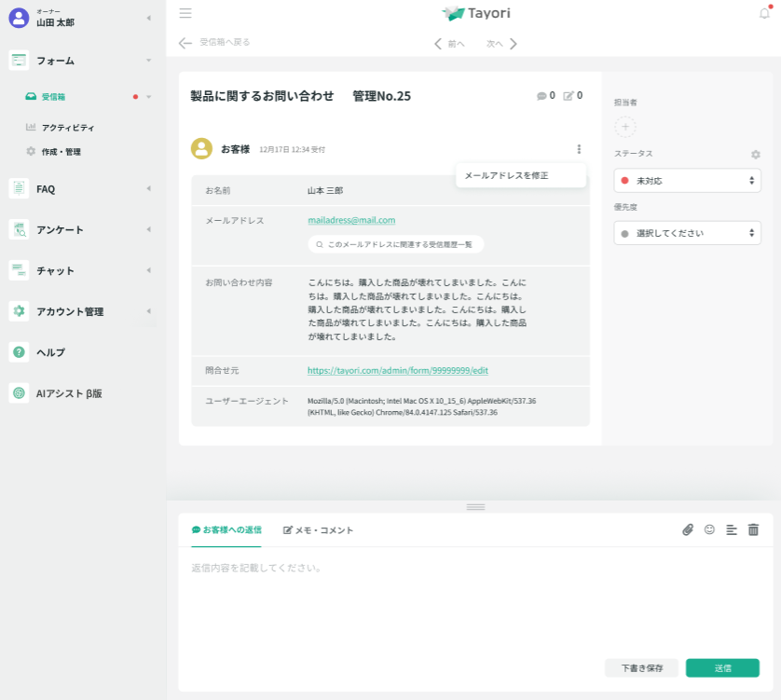Open the ステータス 未対応 dropdown

tap(688, 180)
